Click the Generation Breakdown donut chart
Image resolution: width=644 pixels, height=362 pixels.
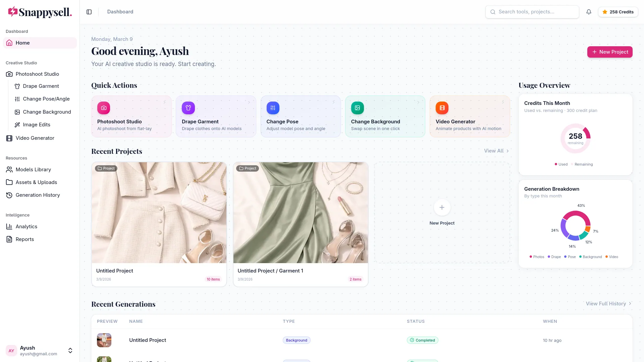575,226
